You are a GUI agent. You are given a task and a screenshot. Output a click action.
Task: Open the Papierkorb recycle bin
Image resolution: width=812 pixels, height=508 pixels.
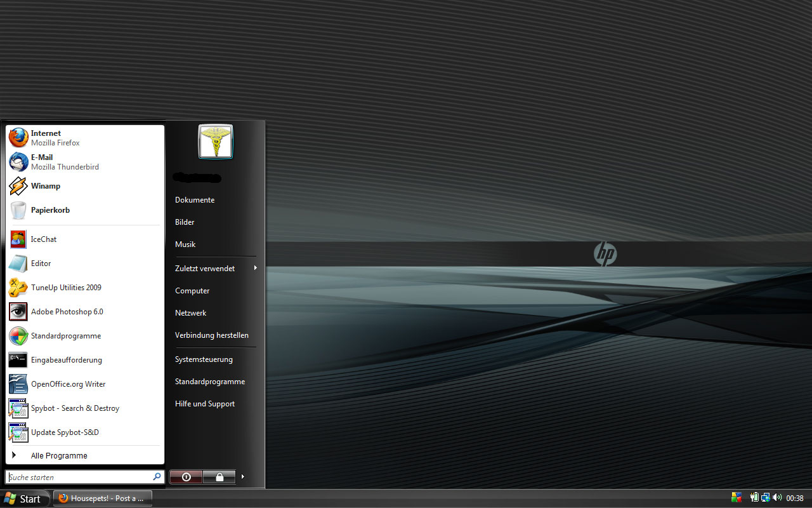(x=85, y=210)
